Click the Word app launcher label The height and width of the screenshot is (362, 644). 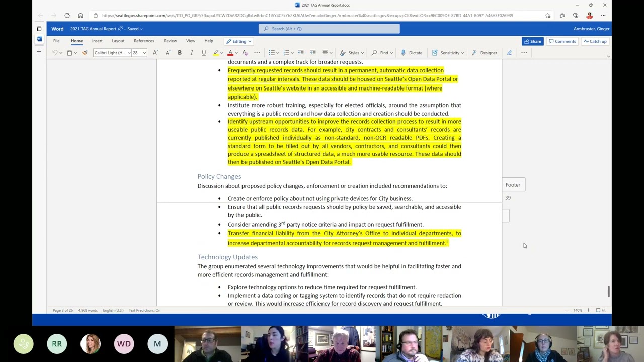coord(57,29)
